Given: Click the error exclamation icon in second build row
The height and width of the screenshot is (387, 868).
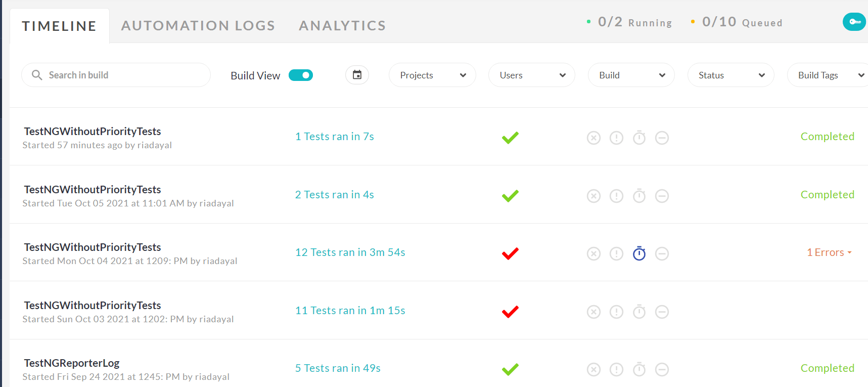Looking at the screenshot, I should (616, 196).
